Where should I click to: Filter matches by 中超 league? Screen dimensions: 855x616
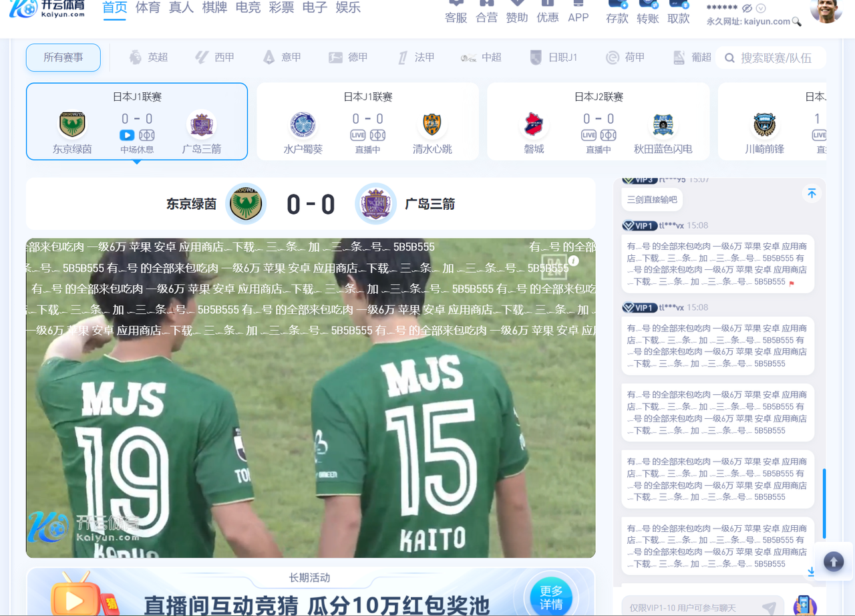click(x=481, y=57)
